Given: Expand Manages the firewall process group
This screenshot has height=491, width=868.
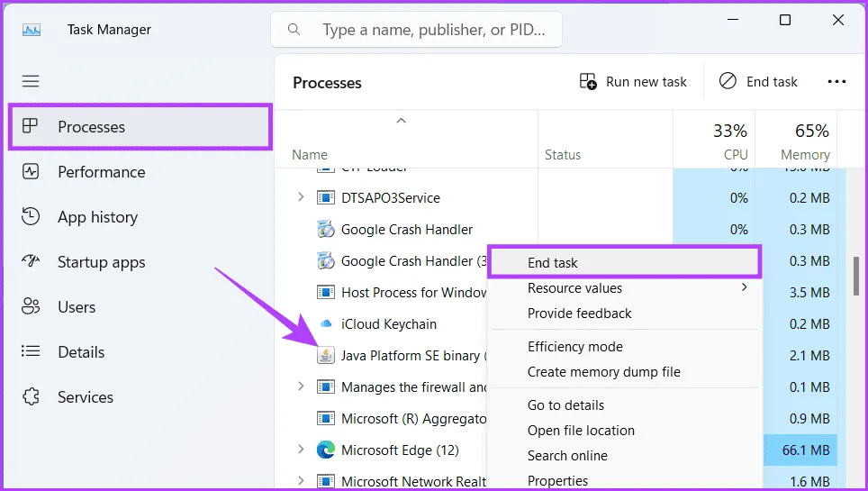Looking at the screenshot, I should (301, 386).
